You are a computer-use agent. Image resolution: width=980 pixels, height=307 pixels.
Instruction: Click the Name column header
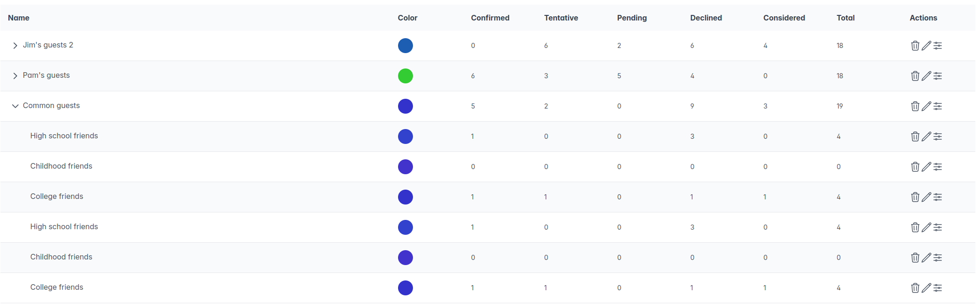pyautogui.click(x=19, y=18)
